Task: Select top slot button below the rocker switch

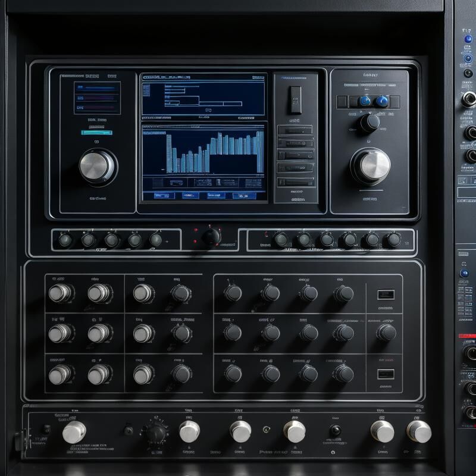Action: point(295,130)
